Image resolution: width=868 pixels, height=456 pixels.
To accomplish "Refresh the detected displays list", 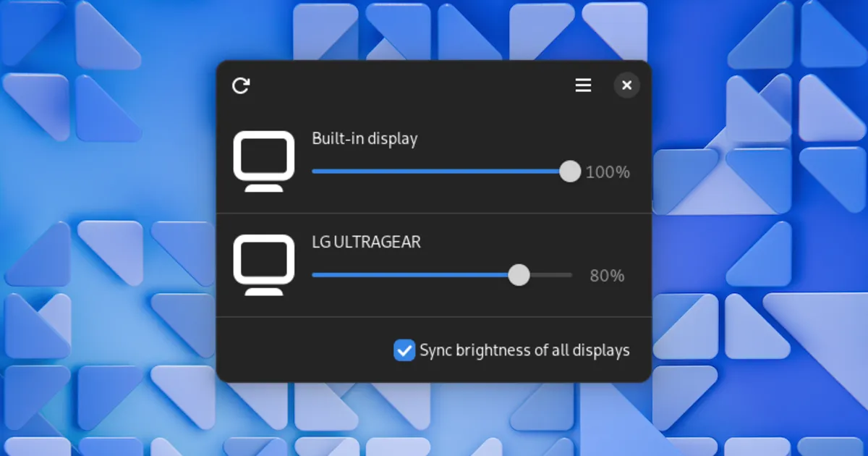I will point(241,86).
